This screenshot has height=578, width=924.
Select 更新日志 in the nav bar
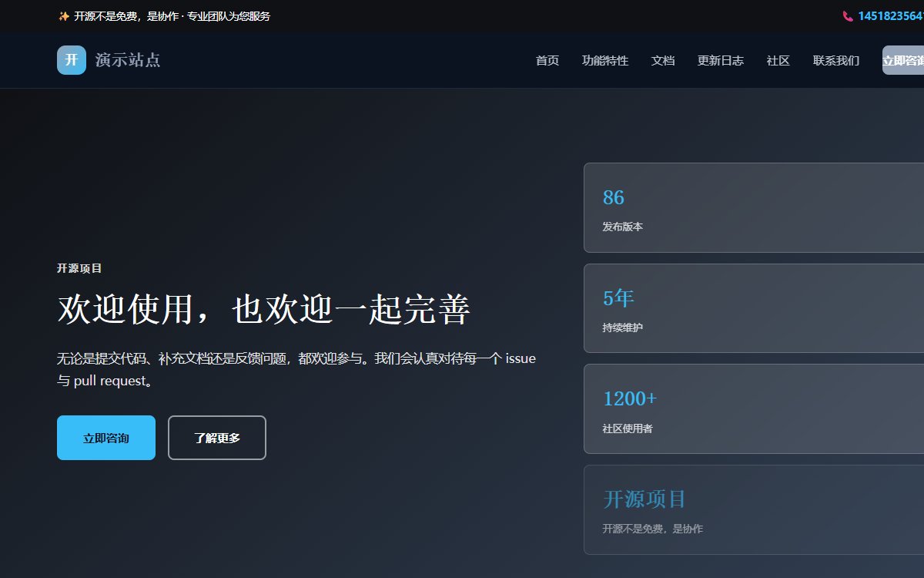721,60
